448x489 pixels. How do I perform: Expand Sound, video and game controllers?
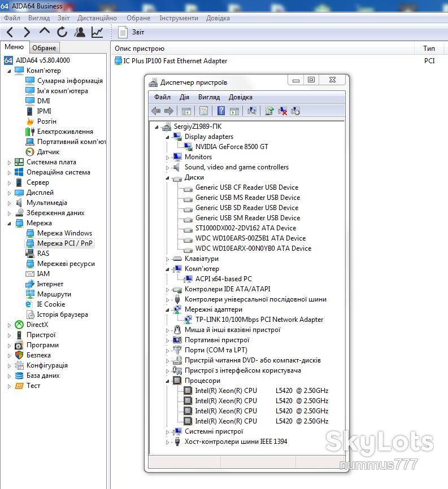click(168, 168)
